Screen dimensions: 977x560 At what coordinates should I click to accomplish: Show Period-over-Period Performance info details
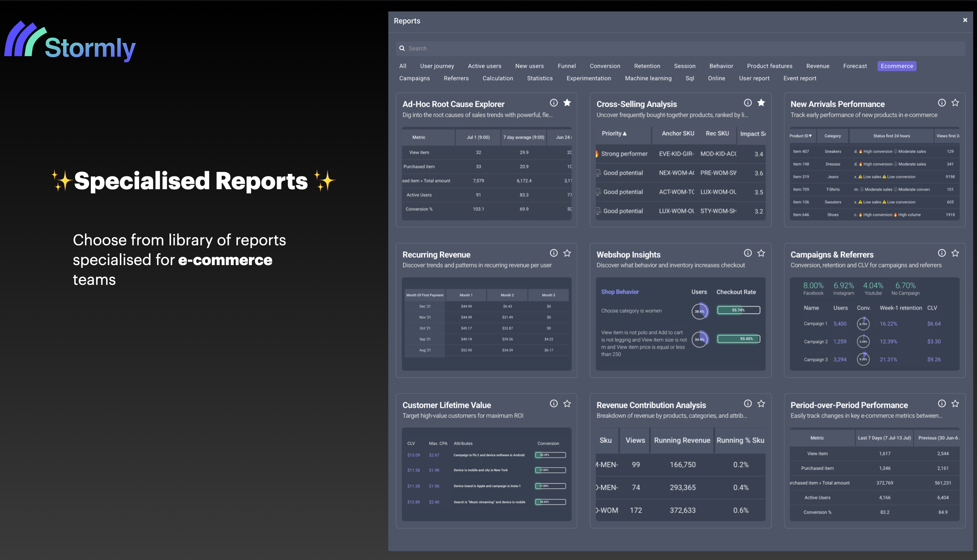point(941,403)
